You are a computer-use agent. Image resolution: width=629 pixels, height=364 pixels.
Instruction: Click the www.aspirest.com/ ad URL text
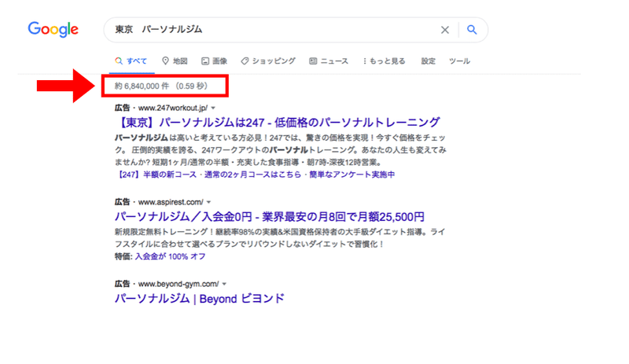tap(171, 202)
